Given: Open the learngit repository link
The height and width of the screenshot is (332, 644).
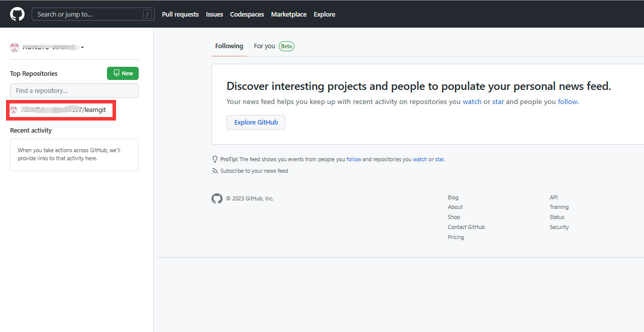Looking at the screenshot, I should coord(63,110).
